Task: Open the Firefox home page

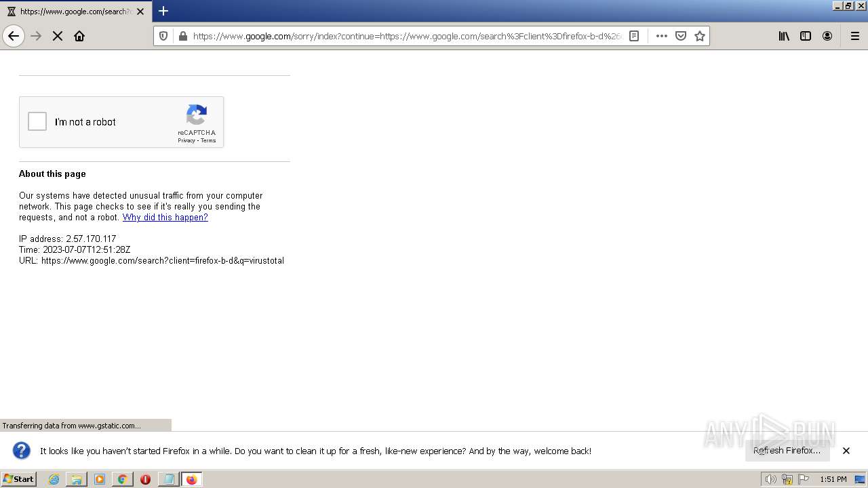Action: 79,36
